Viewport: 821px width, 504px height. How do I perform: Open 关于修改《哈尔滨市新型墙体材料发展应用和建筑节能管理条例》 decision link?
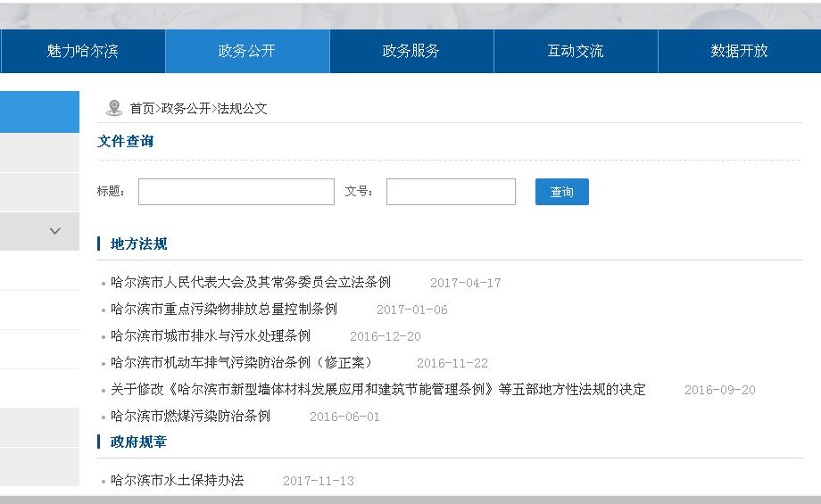pyautogui.click(x=378, y=389)
